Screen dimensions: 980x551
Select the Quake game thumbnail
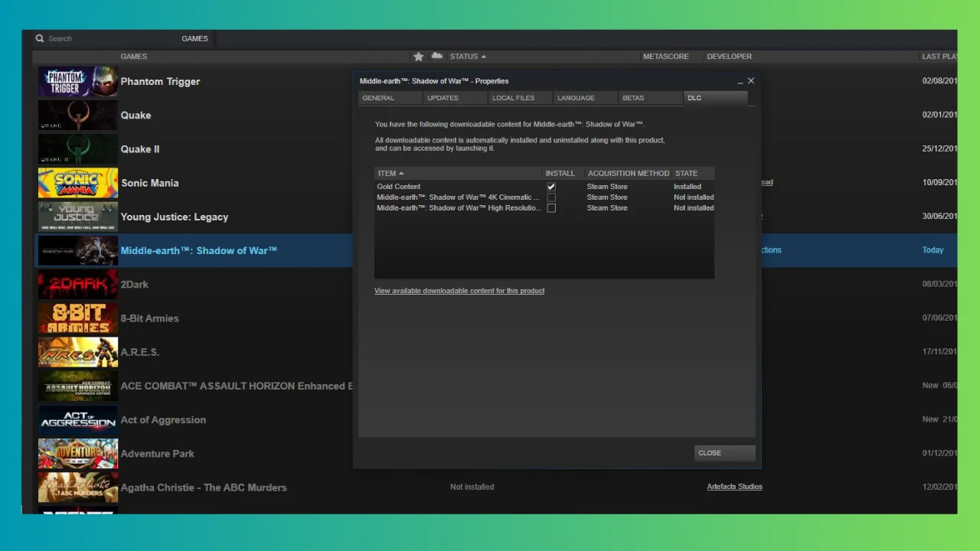coord(78,115)
